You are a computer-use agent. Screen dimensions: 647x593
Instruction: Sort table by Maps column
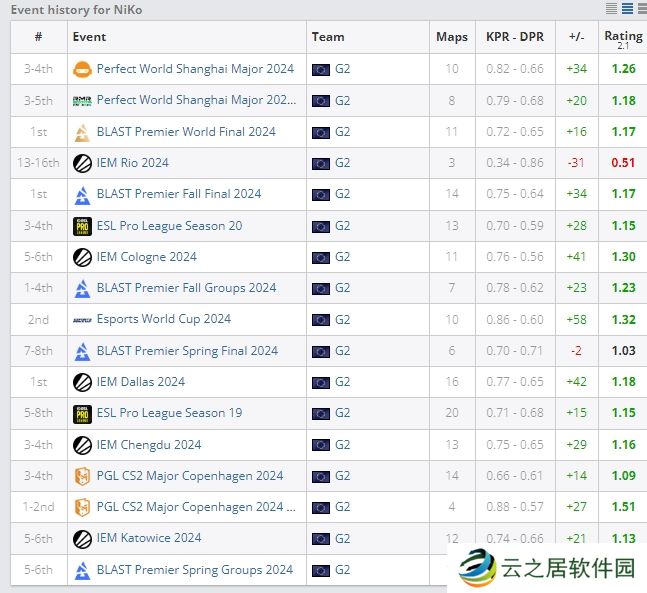click(452, 37)
